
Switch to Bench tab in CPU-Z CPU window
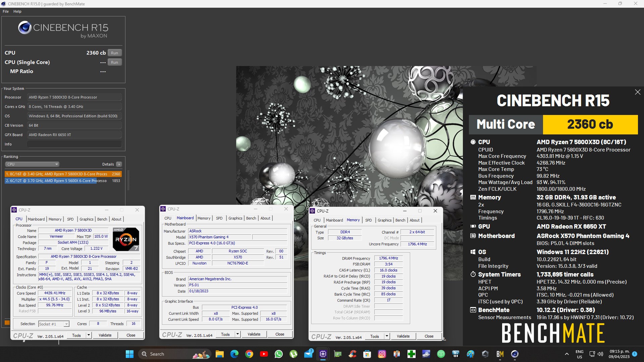102,219
